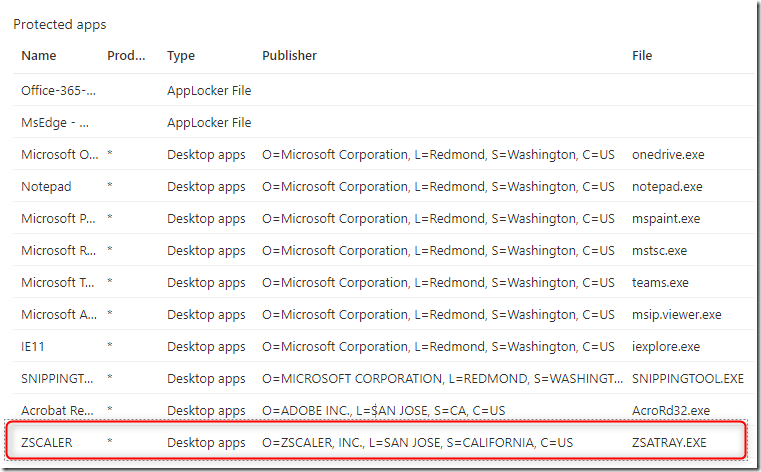Click the Prod... column header
The image size is (761, 472).
126,56
